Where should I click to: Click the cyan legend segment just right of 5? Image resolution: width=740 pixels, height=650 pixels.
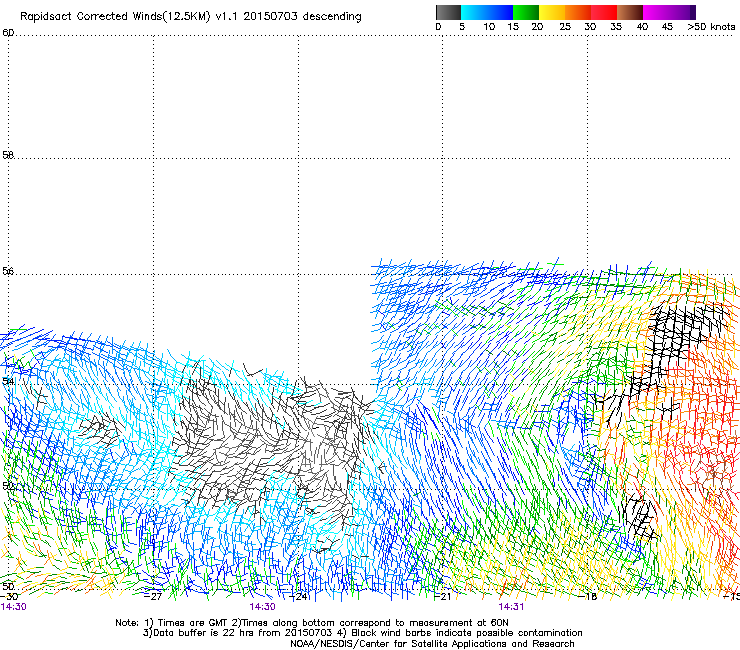tap(474, 12)
